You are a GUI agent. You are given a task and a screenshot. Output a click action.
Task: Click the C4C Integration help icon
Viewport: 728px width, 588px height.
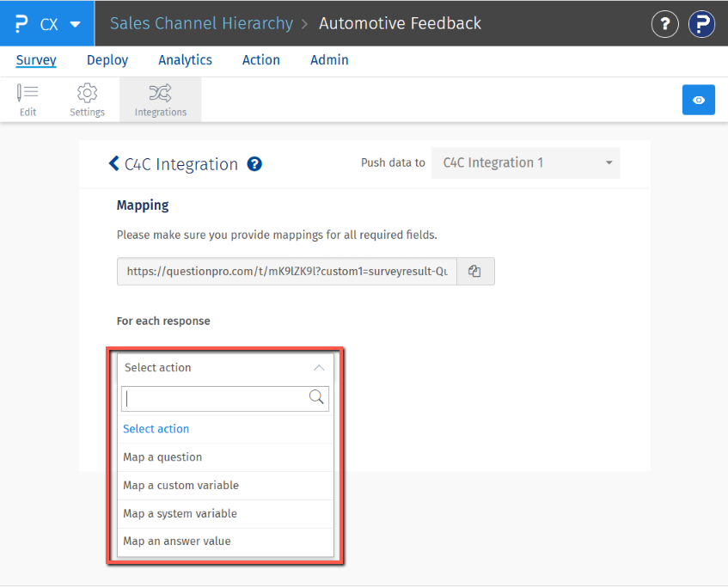click(x=254, y=164)
